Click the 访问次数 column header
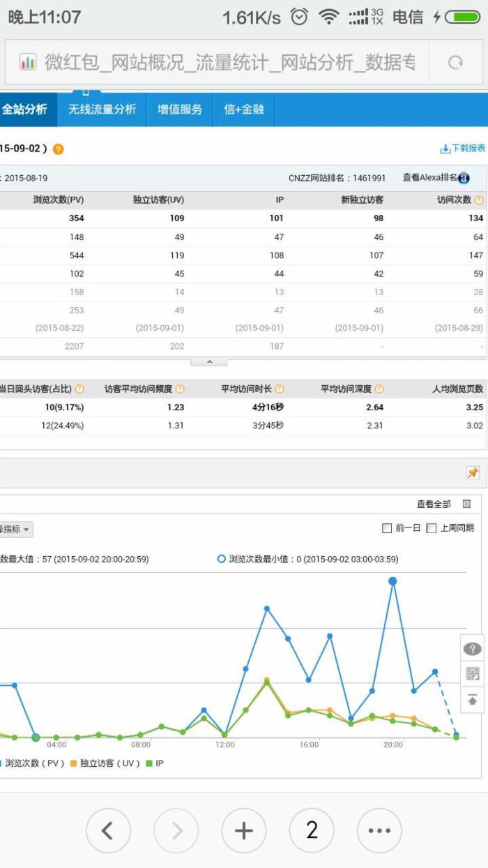This screenshot has height=868, width=488. [x=455, y=200]
